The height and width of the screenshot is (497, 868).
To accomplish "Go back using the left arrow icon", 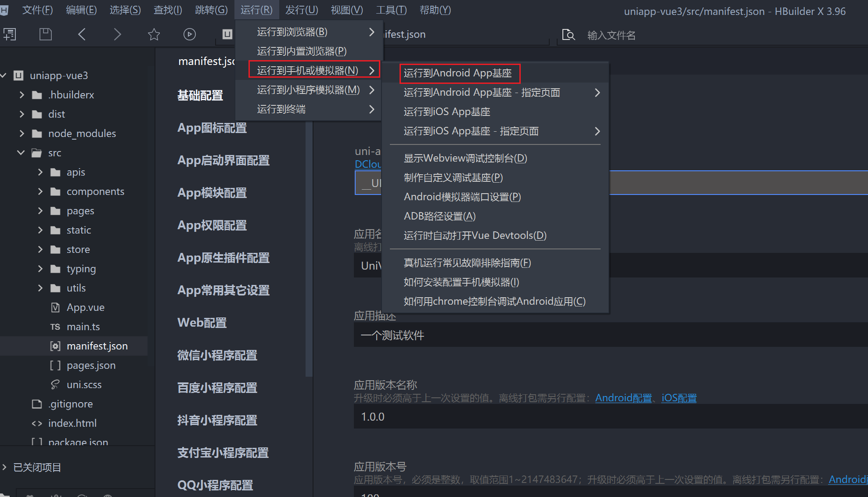I will (x=82, y=34).
